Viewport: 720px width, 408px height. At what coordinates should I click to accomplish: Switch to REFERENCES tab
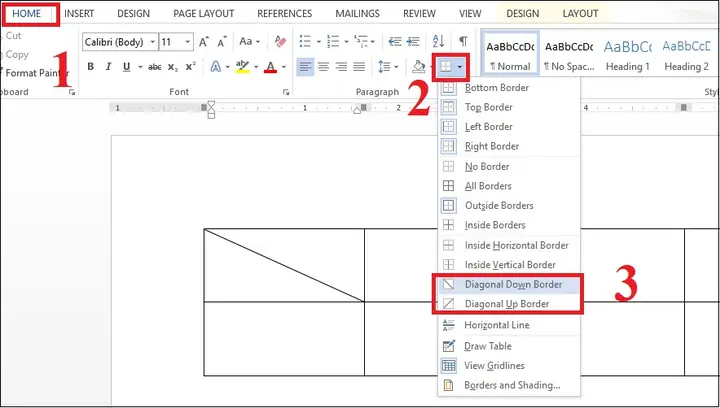tap(284, 14)
